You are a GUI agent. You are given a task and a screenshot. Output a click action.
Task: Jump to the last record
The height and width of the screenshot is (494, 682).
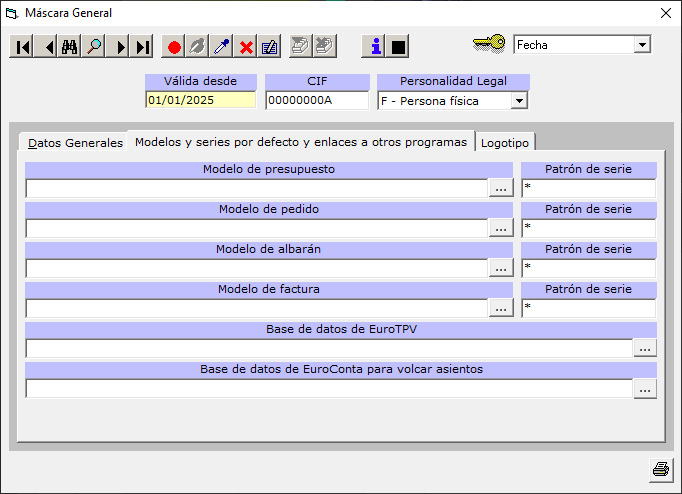tap(143, 47)
